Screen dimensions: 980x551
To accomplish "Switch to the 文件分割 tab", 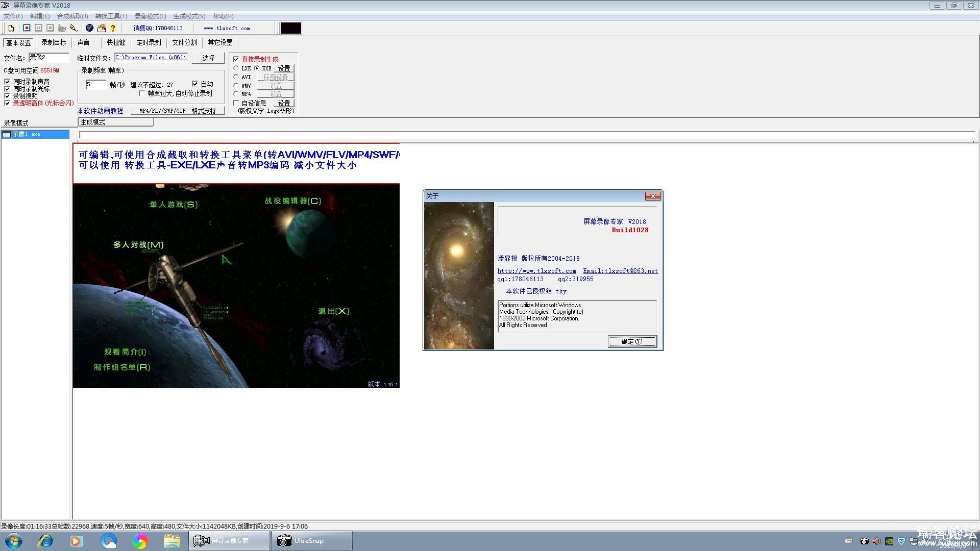I will [184, 43].
